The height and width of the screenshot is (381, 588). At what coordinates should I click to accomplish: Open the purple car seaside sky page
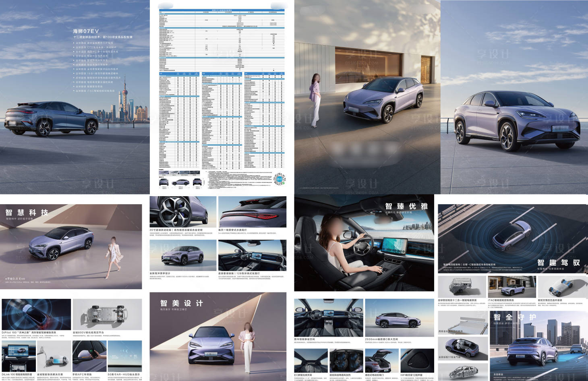514,97
